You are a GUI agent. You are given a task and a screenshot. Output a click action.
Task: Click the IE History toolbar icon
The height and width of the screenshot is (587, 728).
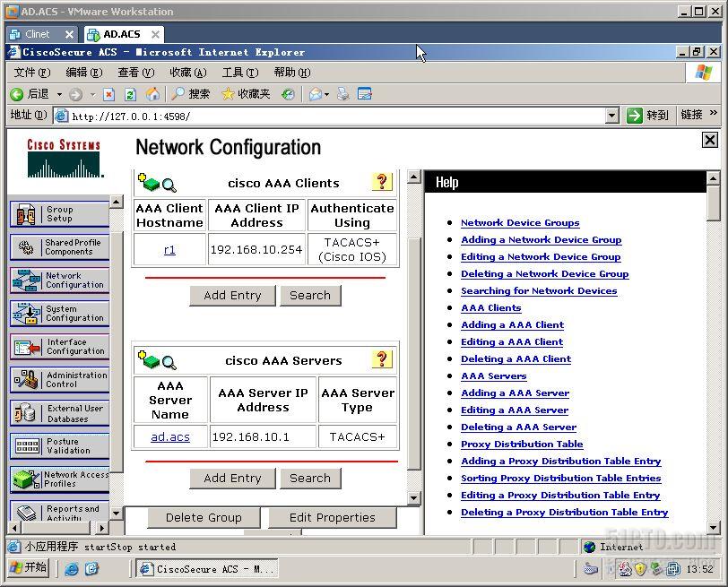288,95
